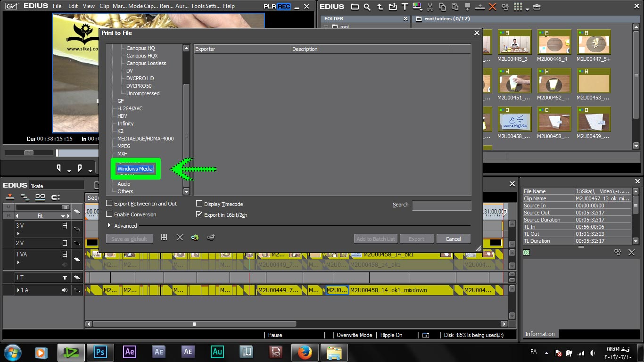Collapse the root folder tree node
The height and width of the screenshot is (362, 644).
point(325,27)
